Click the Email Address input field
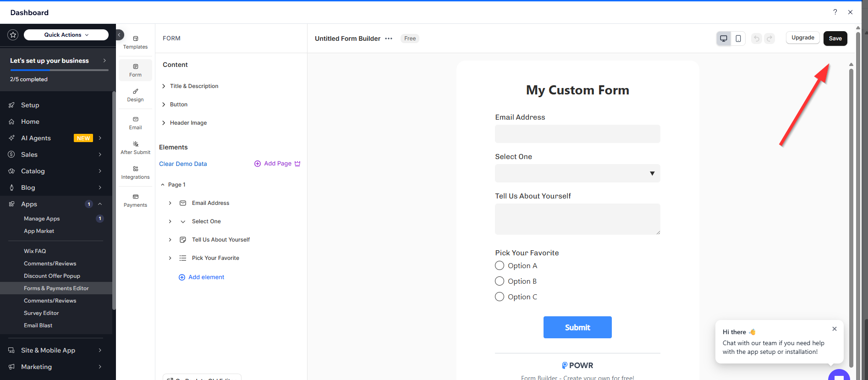 pyautogui.click(x=577, y=134)
